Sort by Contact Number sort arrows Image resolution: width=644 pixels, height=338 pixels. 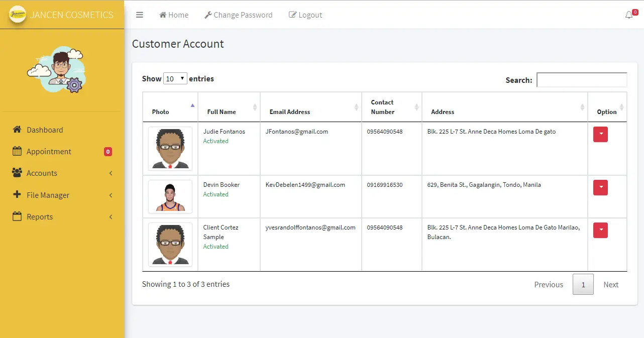(x=416, y=107)
